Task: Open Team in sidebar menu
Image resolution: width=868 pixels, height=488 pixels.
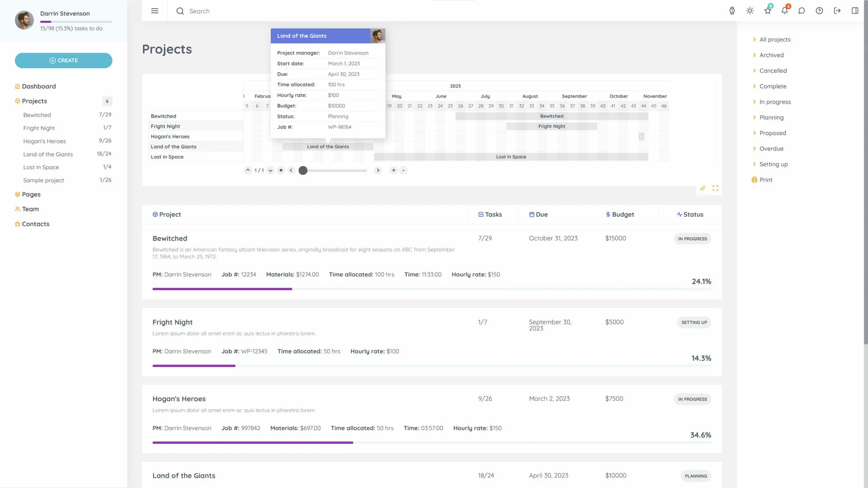Action: pyautogui.click(x=30, y=209)
